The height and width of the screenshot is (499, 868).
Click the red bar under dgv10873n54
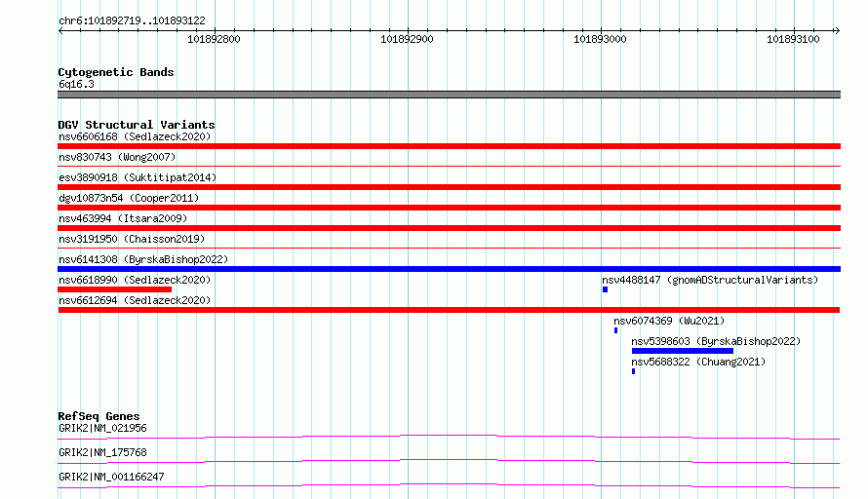pos(449,208)
